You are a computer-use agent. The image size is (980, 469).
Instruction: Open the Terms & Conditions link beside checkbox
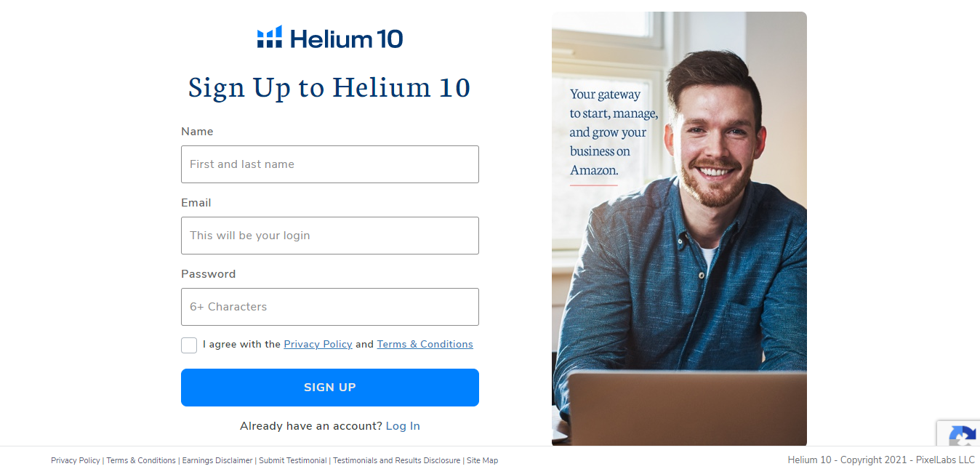pos(425,345)
